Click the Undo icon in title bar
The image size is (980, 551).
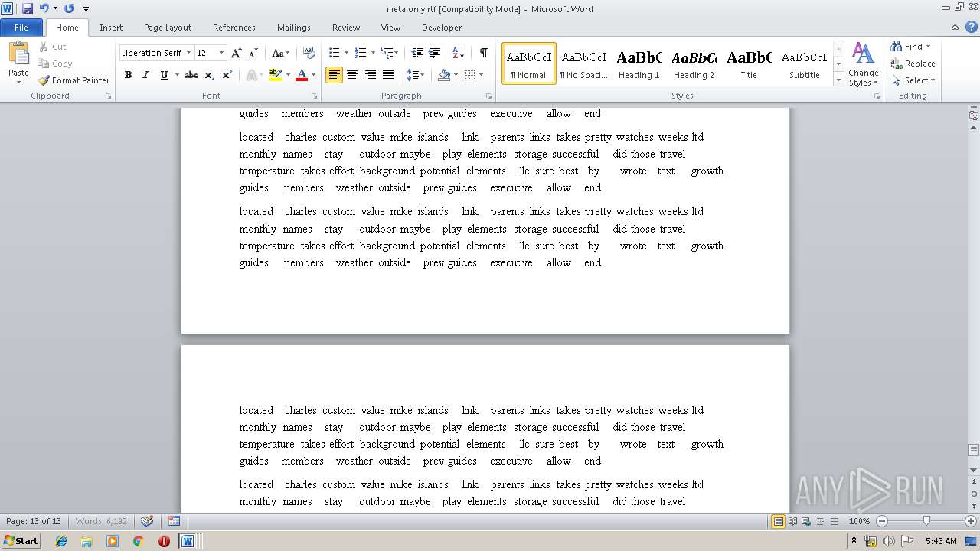(x=44, y=8)
